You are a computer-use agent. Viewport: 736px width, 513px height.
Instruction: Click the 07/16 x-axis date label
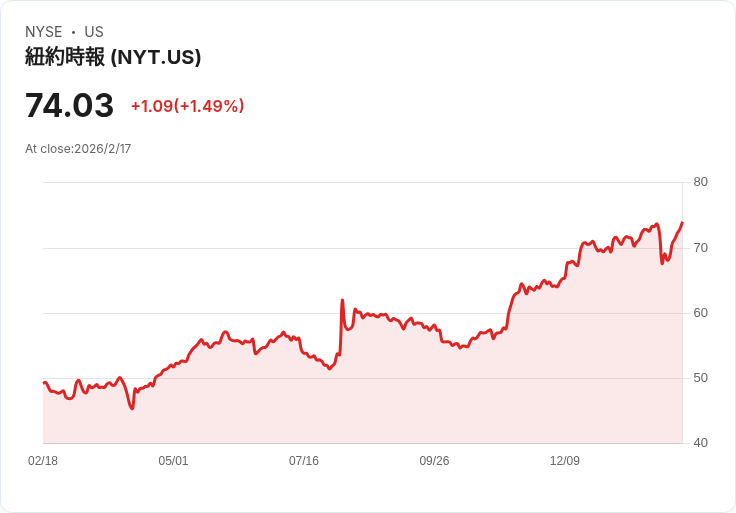304,461
